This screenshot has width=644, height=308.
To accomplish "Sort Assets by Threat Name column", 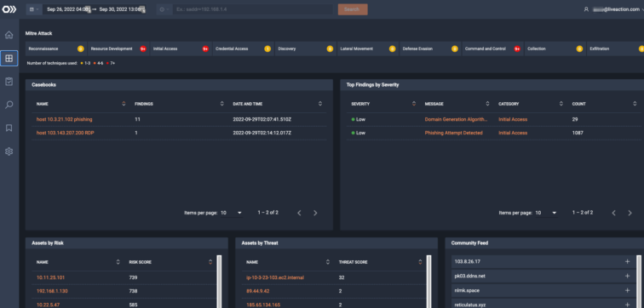I will [x=328, y=262].
